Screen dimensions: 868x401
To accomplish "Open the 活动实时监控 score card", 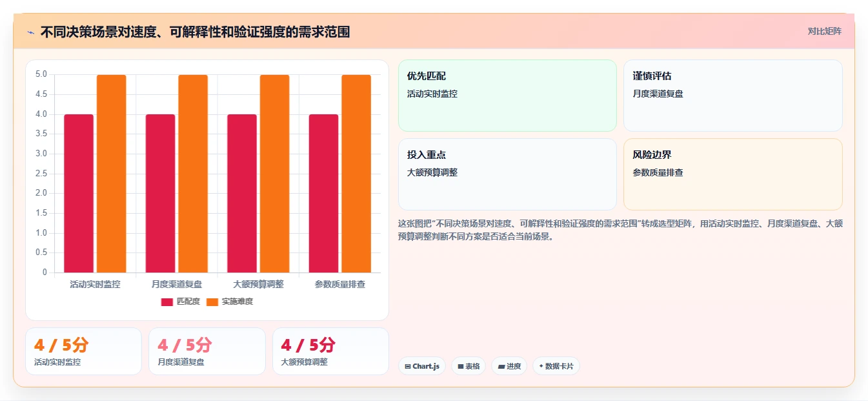I will point(83,351).
